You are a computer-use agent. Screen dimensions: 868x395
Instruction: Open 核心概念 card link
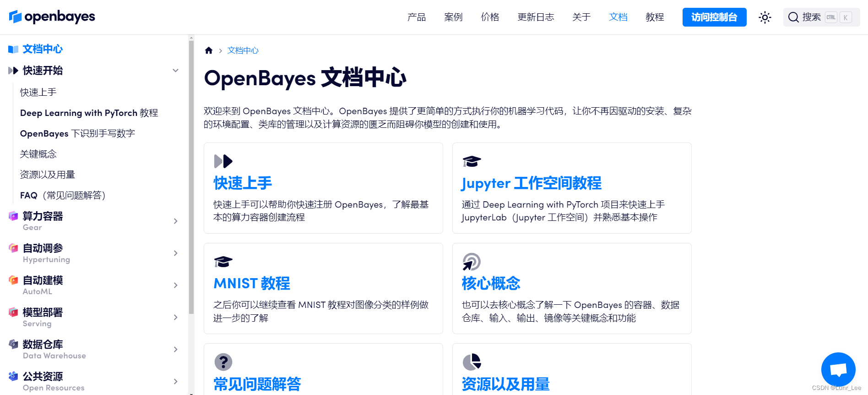tap(491, 284)
